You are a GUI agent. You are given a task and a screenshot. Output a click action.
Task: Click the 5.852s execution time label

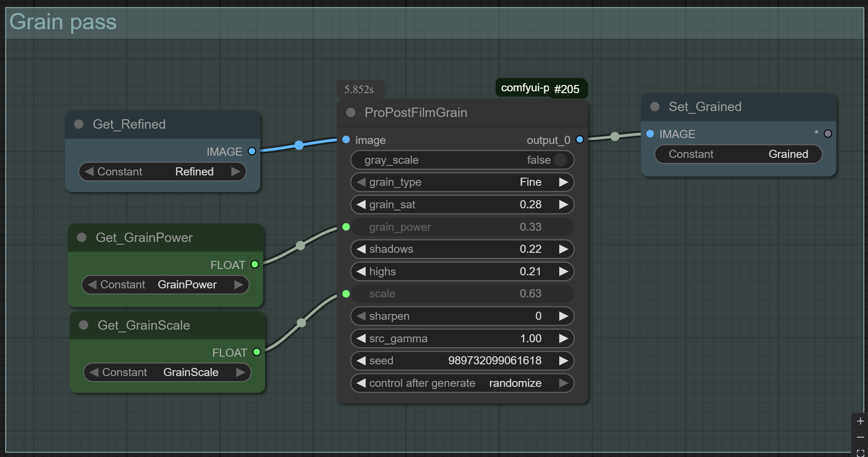(359, 89)
